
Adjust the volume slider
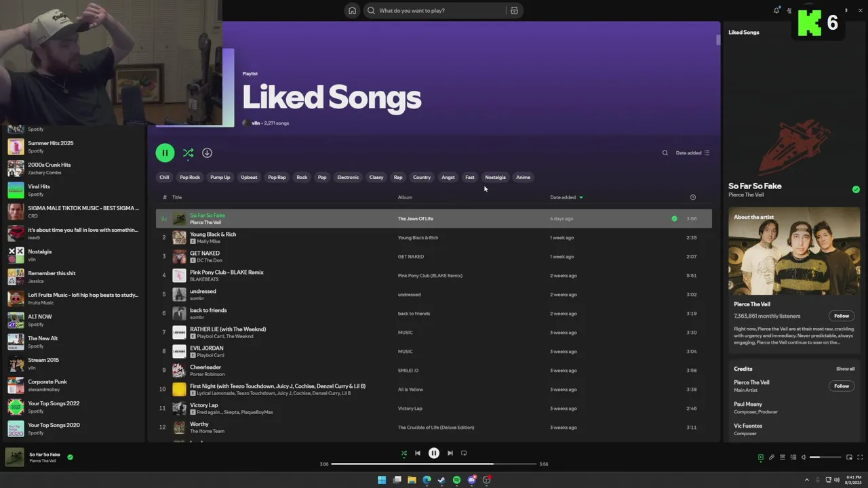825,457
